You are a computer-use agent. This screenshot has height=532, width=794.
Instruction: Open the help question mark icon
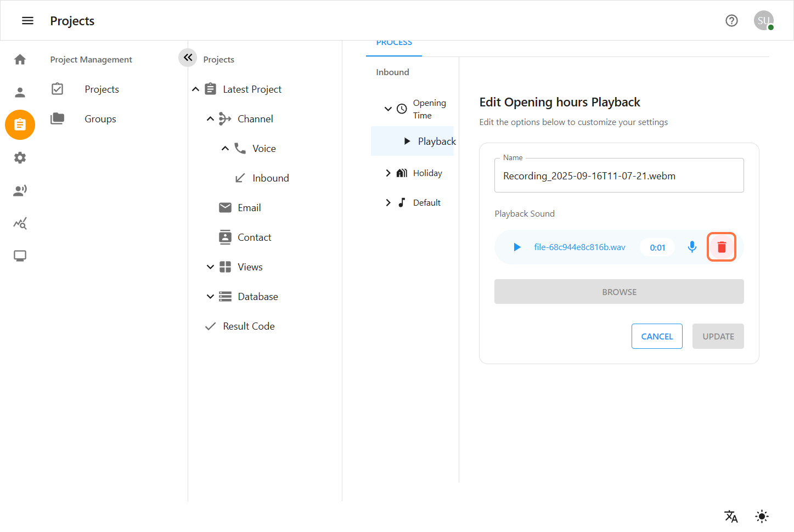tap(731, 21)
